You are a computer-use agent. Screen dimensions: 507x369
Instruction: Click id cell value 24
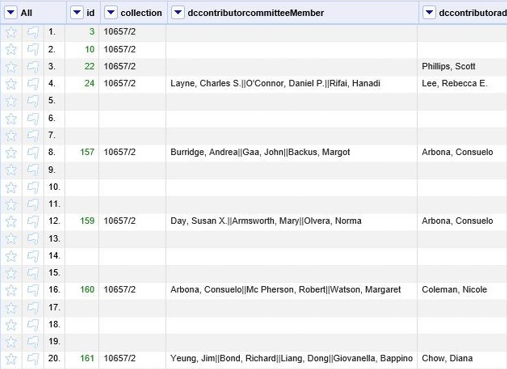89,83
